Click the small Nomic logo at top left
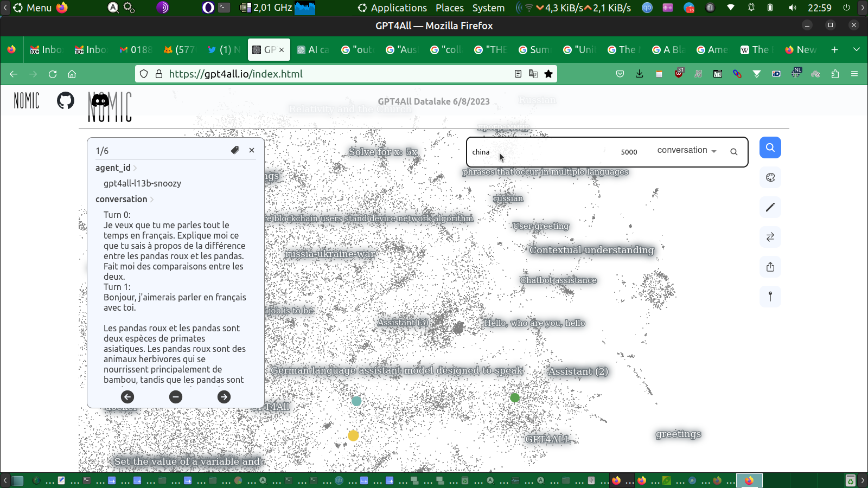This screenshot has height=488, width=868. [27, 100]
